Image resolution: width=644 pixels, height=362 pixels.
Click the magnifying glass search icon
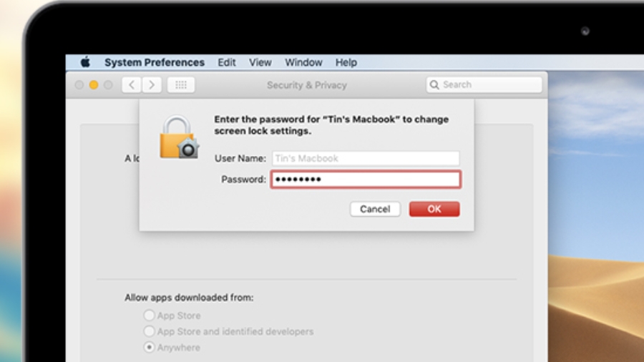[x=434, y=84]
